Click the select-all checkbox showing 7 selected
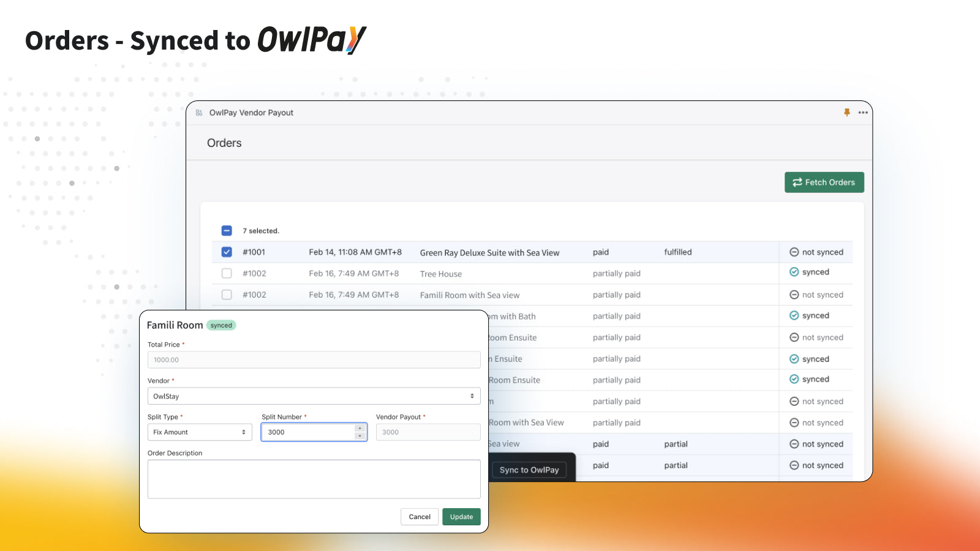The image size is (980, 551). (227, 230)
